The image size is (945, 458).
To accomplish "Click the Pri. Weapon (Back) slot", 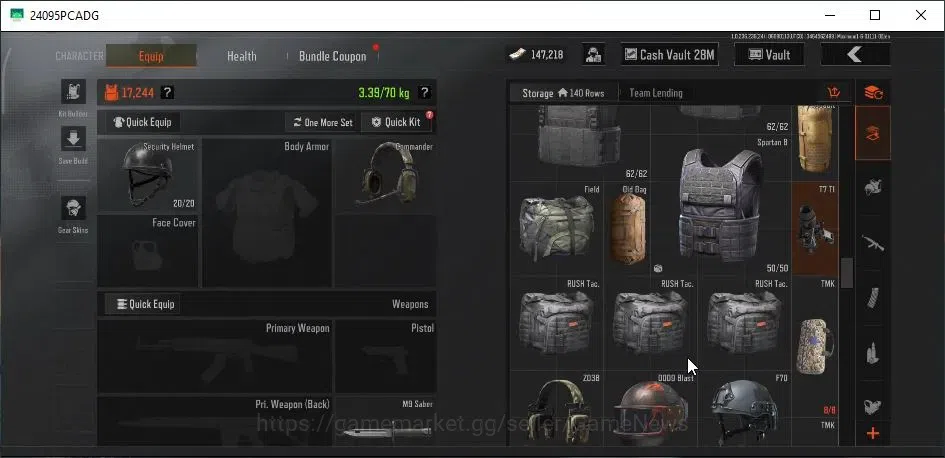I will [x=215, y=421].
